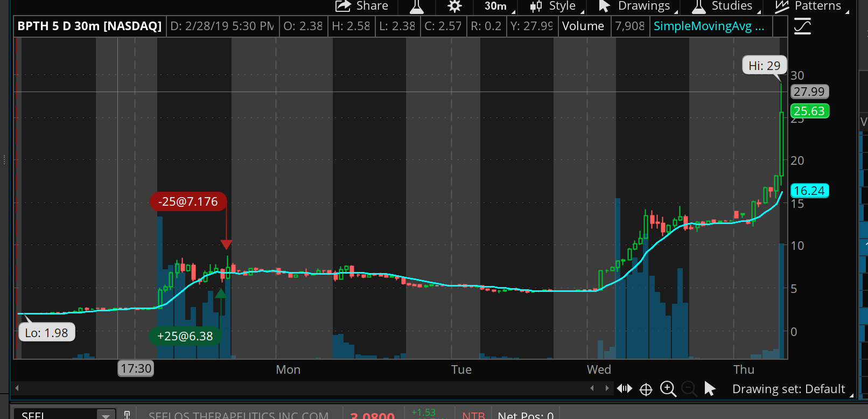Expand the 30m time frame dropdown
The width and height of the screenshot is (868, 419).
pos(499,6)
